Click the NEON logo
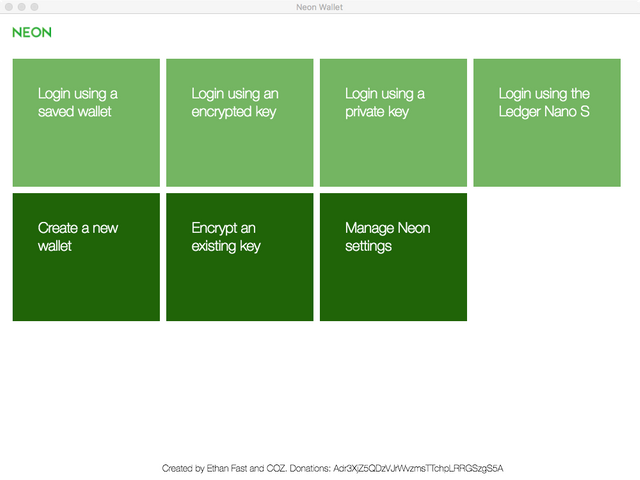 coord(32,33)
